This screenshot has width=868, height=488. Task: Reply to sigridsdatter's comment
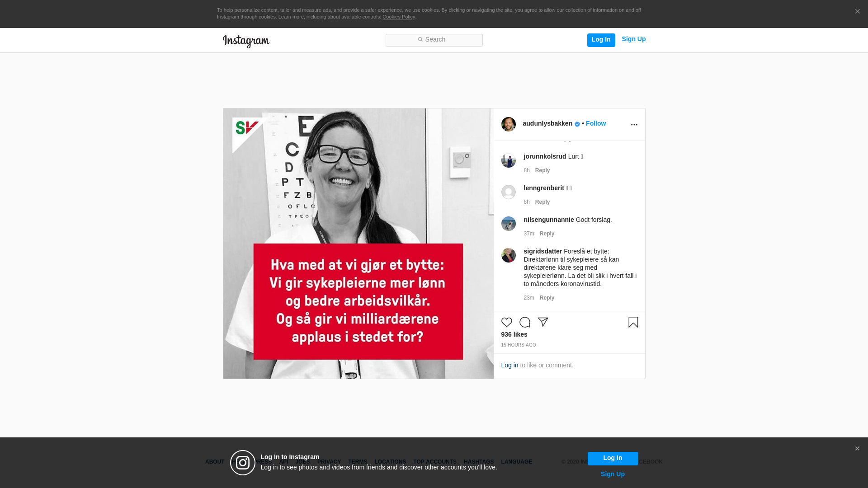(547, 298)
